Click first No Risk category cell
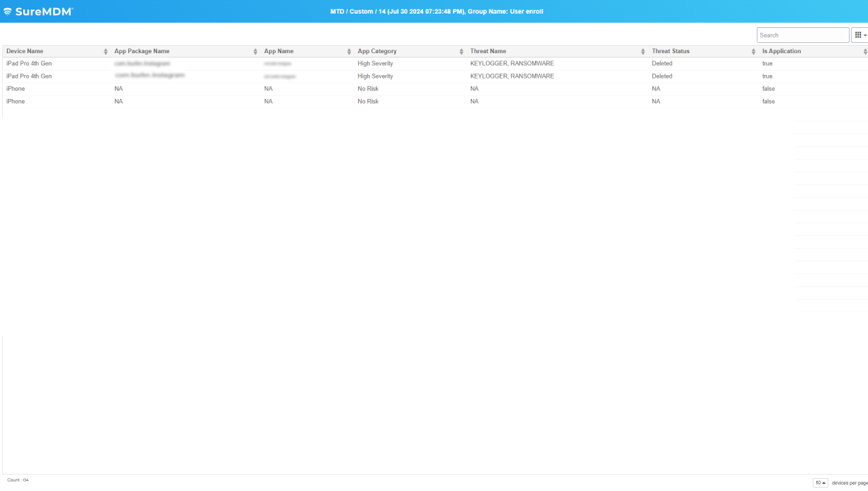Screen dimensions: 868x491 pos(368,89)
